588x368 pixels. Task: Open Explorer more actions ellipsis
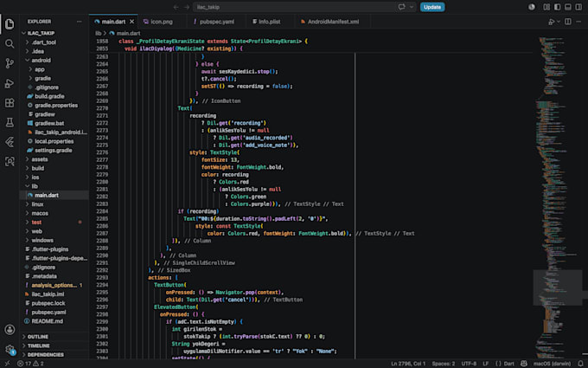point(80,22)
